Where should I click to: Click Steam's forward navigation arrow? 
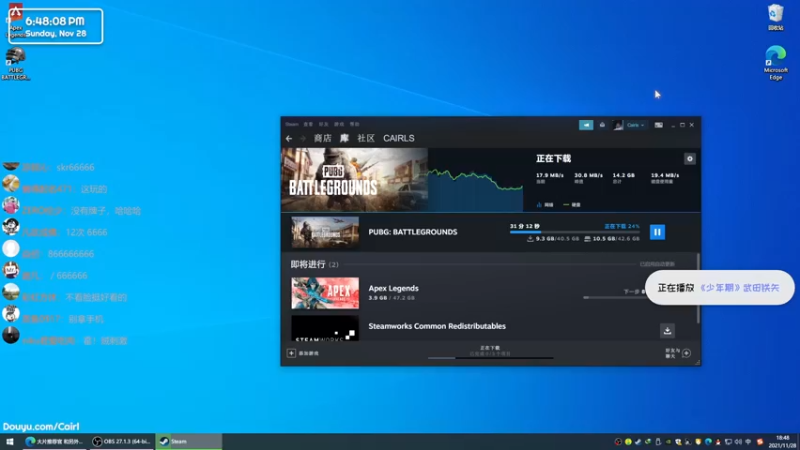pyautogui.click(x=303, y=138)
